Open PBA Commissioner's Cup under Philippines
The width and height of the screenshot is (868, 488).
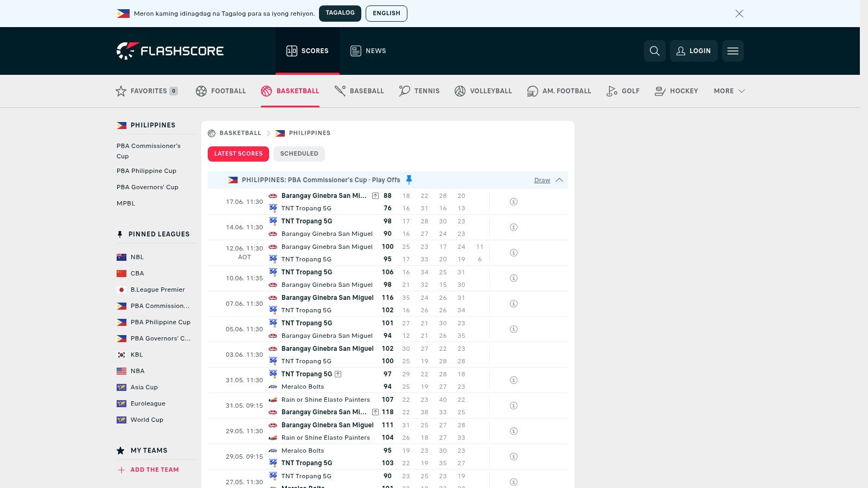pos(149,151)
